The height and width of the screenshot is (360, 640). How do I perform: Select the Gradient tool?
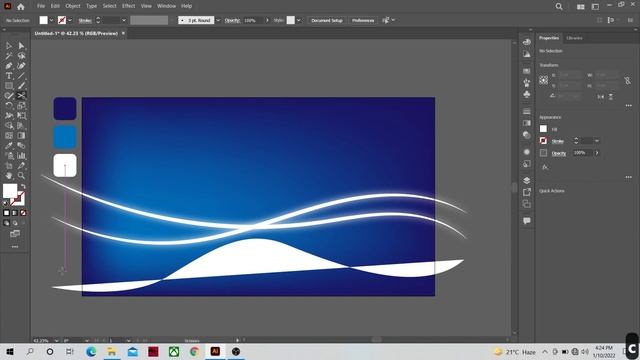tap(21, 136)
